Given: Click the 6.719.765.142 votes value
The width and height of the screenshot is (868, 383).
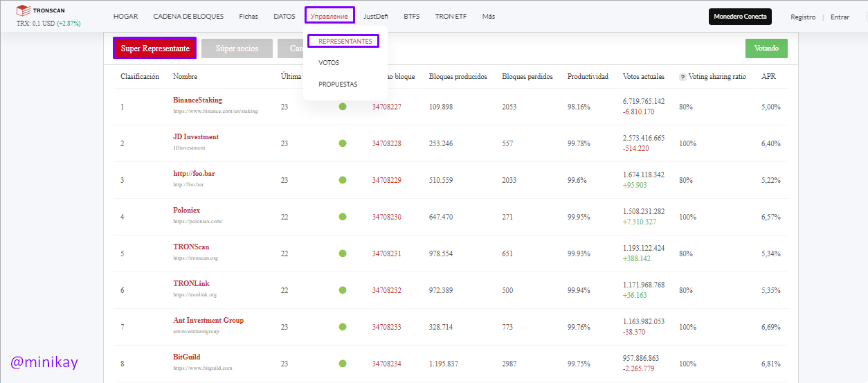Looking at the screenshot, I should (644, 101).
